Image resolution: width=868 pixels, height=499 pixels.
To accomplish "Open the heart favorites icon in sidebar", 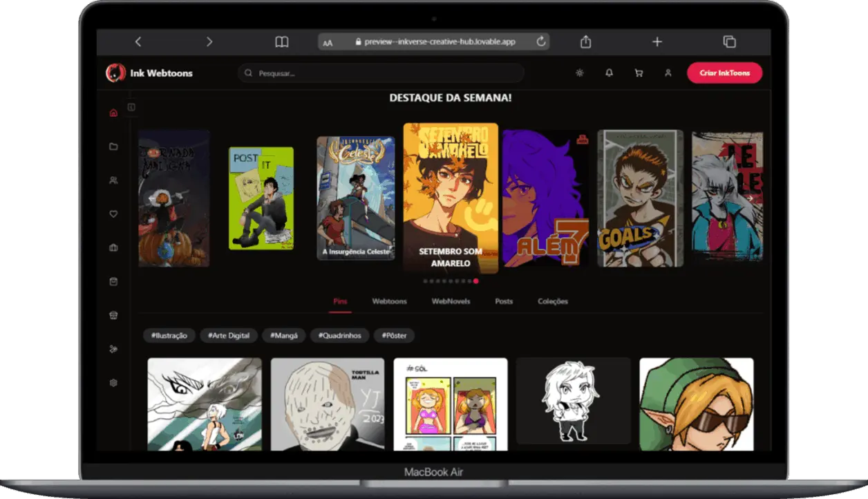I will (x=113, y=214).
